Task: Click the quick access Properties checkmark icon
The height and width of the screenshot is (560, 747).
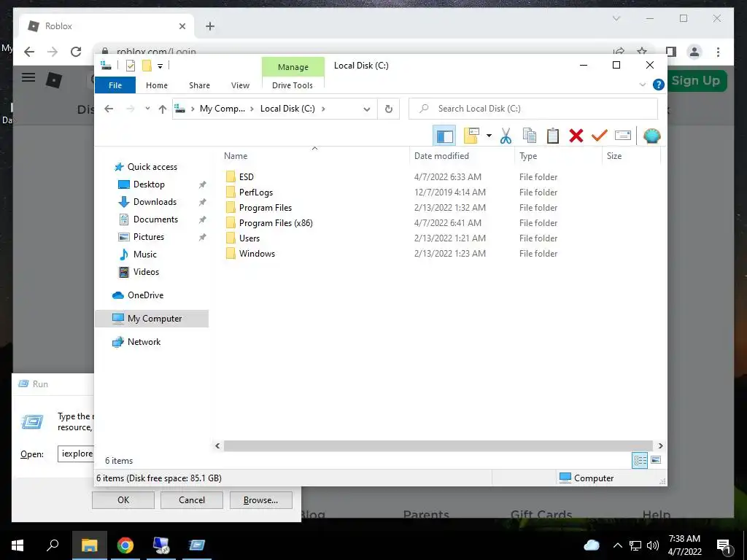Action: 130,66
